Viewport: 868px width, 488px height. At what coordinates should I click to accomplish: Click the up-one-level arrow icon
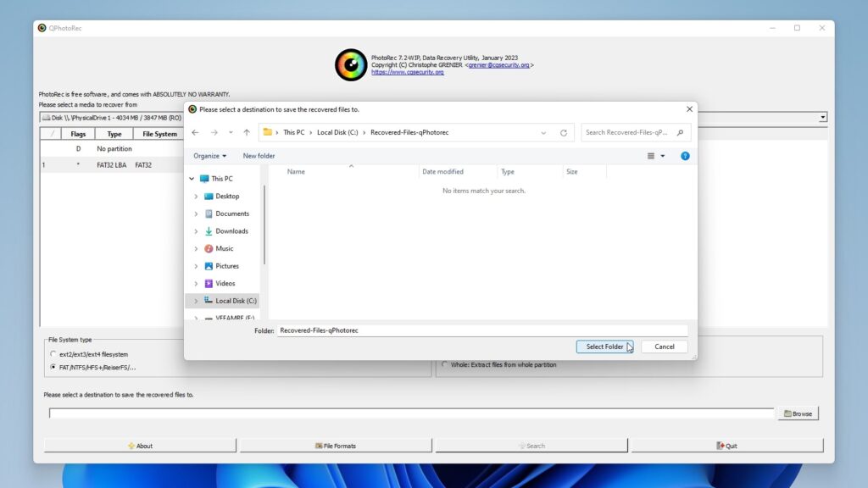click(247, 133)
